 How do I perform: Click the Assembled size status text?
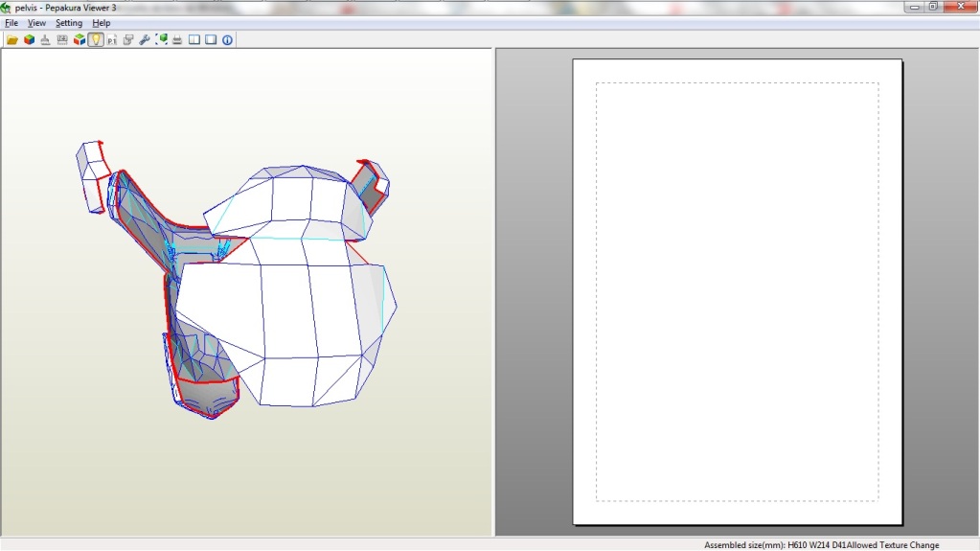tap(774, 544)
